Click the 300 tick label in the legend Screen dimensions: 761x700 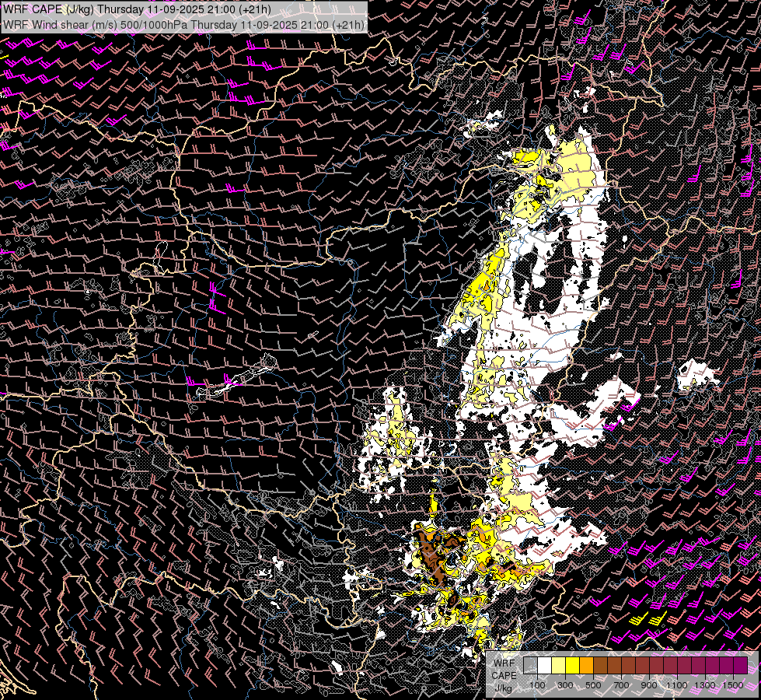(565, 685)
